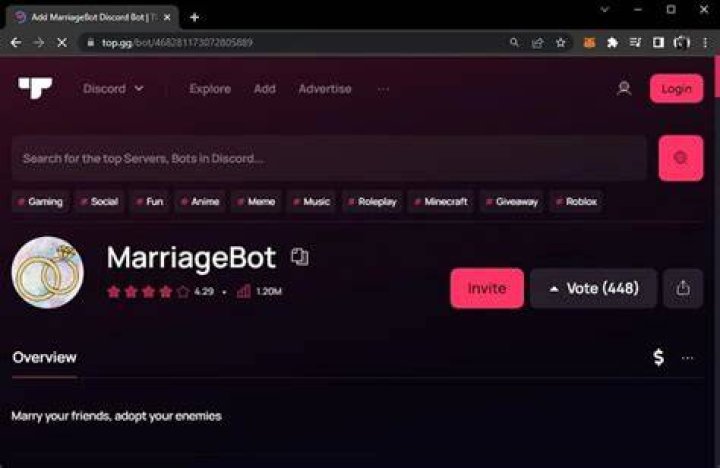Open the media control playlist icon

tap(635, 43)
